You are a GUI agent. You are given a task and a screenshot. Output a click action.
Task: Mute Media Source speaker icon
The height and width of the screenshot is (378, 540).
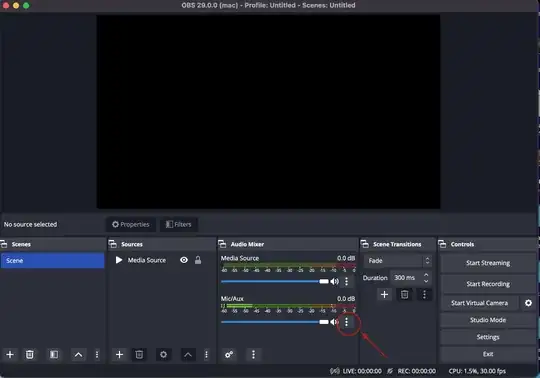point(335,281)
